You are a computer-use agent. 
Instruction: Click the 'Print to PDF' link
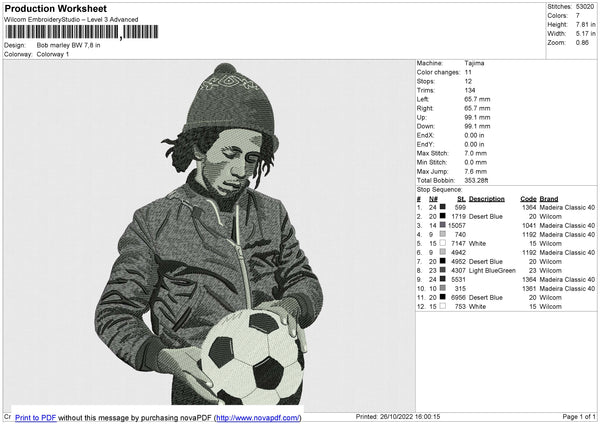pyautogui.click(x=36, y=417)
